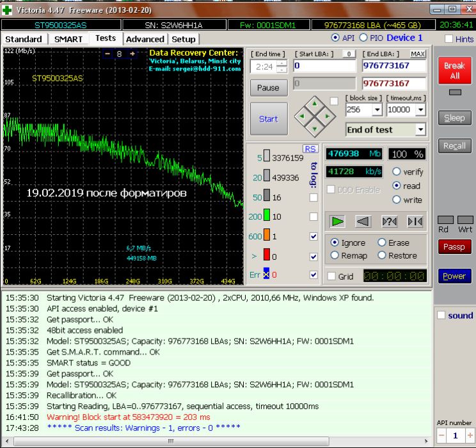Select the reverse scan direction icon
This screenshot has height=448, width=476.
[363, 221]
